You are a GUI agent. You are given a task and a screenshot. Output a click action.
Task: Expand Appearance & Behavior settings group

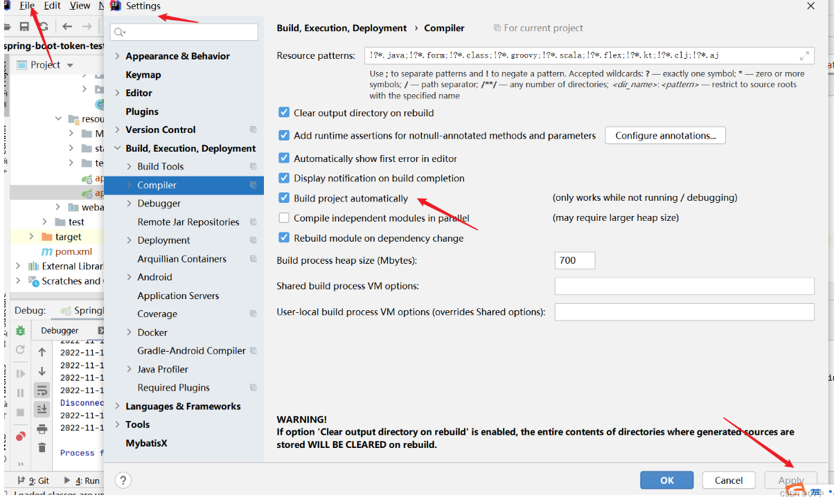[117, 56]
